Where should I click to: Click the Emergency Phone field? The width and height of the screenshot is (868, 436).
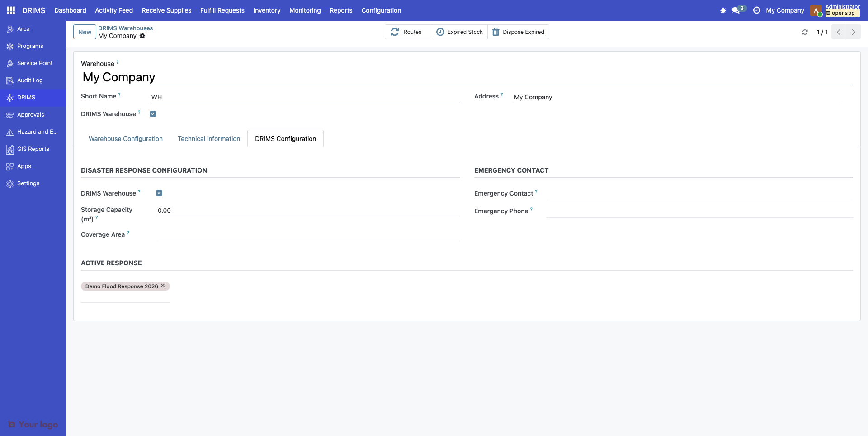pos(699,211)
